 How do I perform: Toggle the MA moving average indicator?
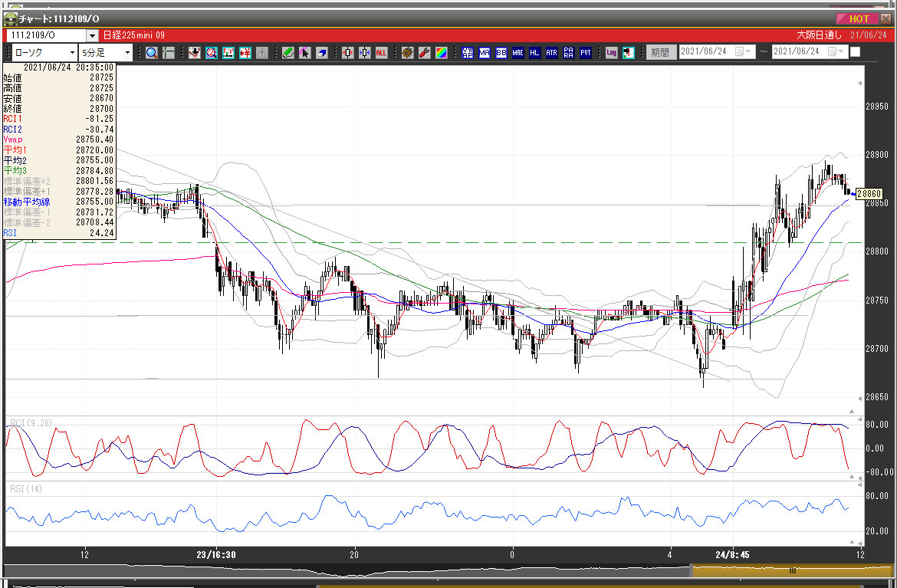point(485,53)
